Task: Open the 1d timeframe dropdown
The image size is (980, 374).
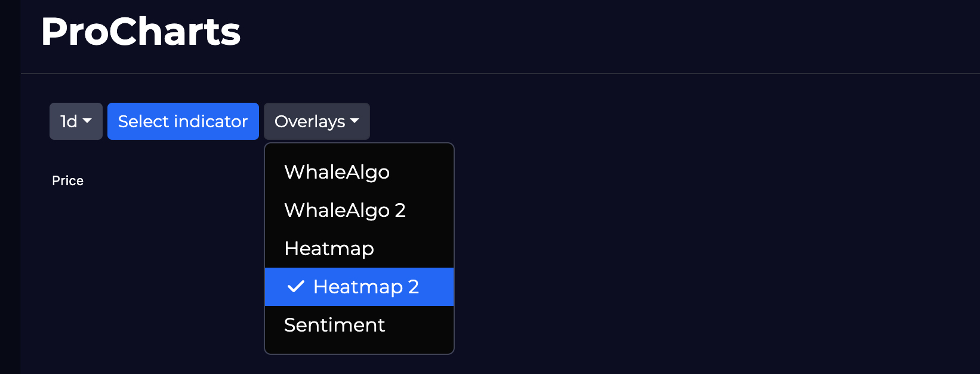Action: [x=76, y=121]
